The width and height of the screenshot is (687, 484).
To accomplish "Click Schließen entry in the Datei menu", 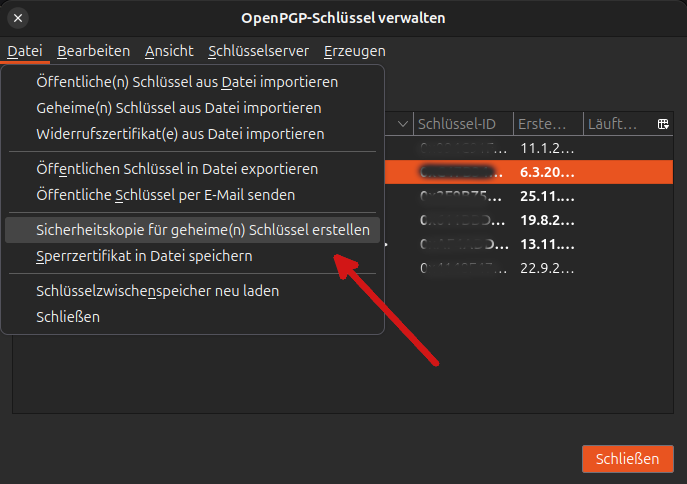I will [68, 317].
